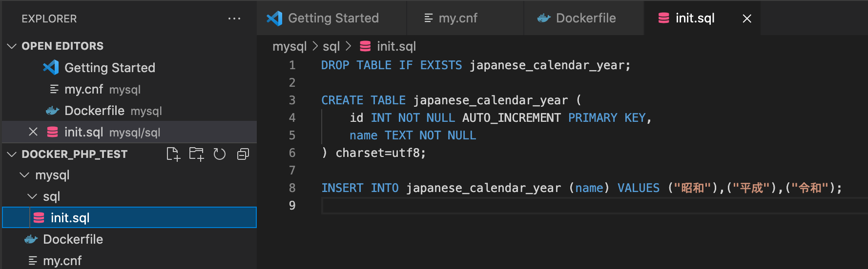Click EXISTS keyword on line 1
Viewport: 868px width, 269px height.
(441, 65)
